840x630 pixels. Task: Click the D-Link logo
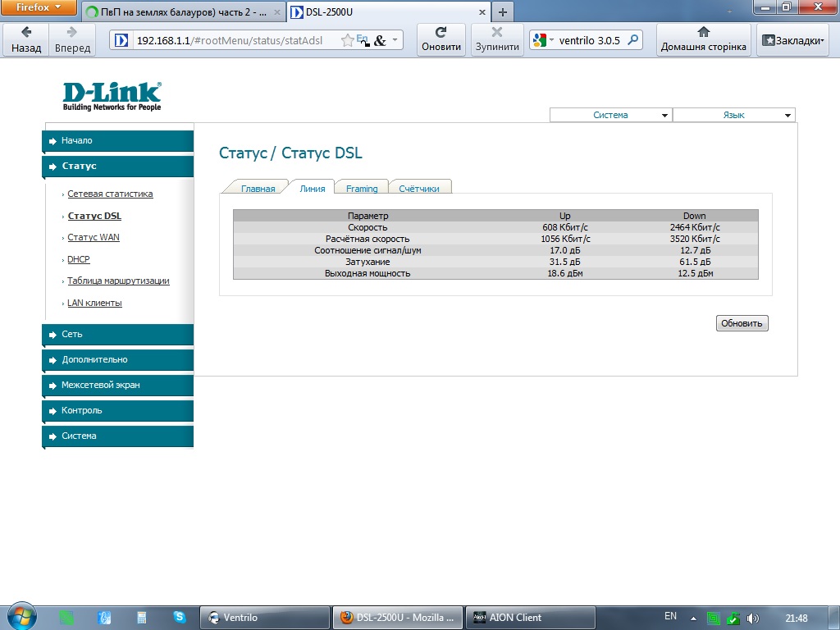112,96
